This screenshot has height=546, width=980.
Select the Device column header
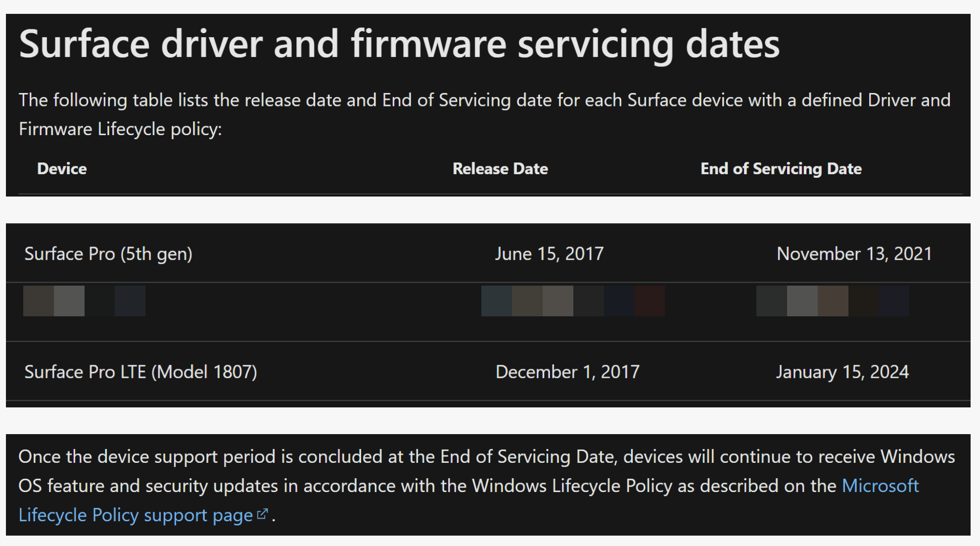[x=62, y=169]
